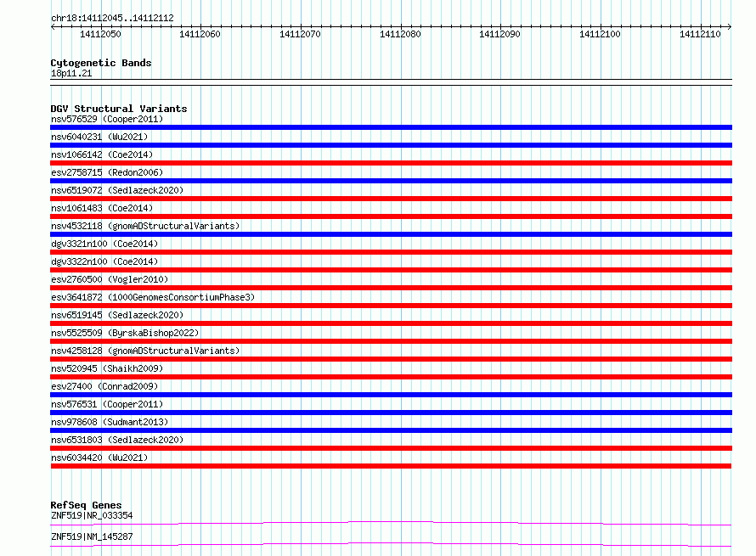The width and height of the screenshot is (756, 556).
Task: Click the red bar for esv3641872
Action: click(391, 306)
